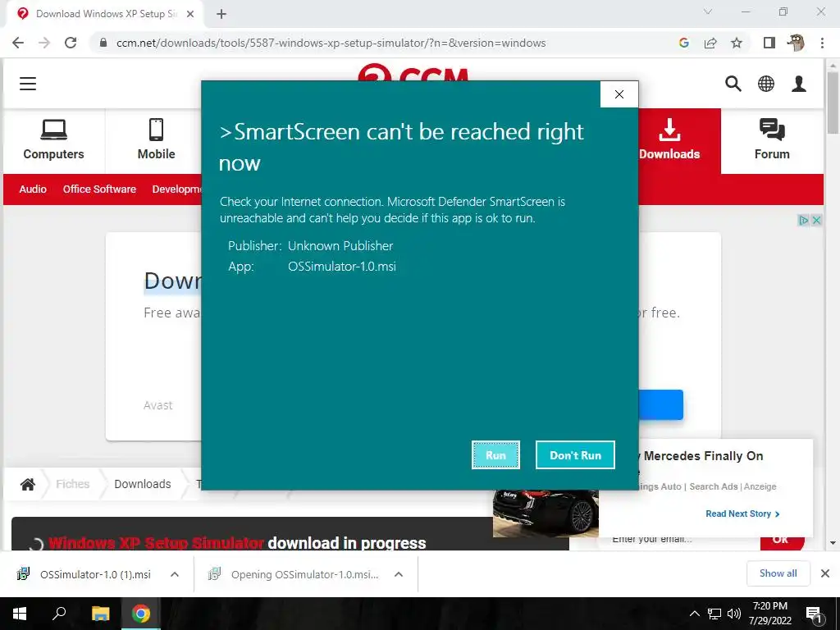Go to the home breadcrumb icon
The width and height of the screenshot is (840, 630).
pyautogui.click(x=28, y=484)
